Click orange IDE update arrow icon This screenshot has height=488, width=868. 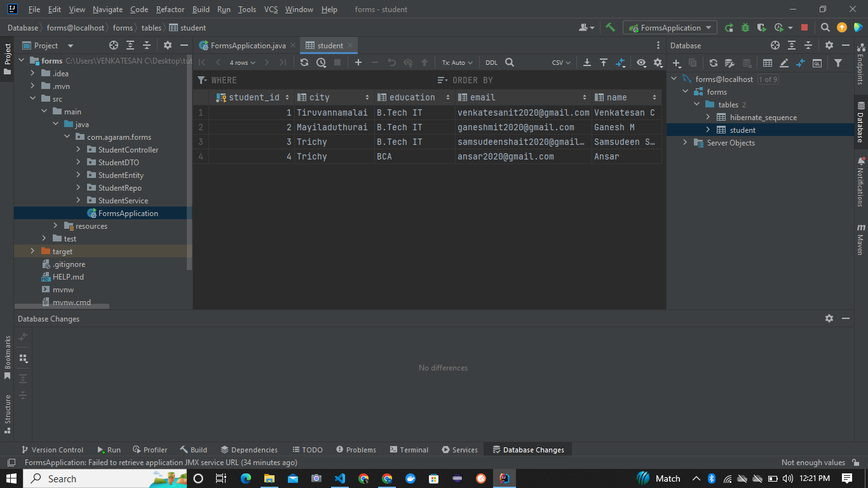tap(842, 27)
